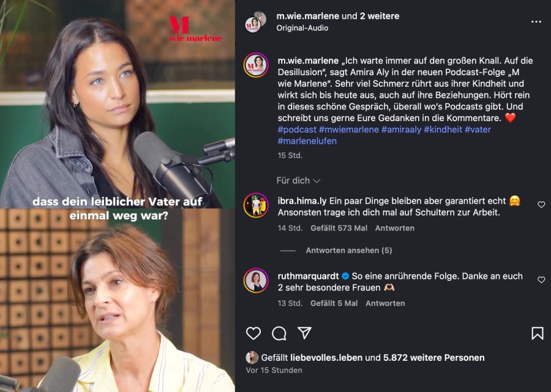
Task: Like ruthmarquardt's comment with its heart
Action: coord(541,280)
